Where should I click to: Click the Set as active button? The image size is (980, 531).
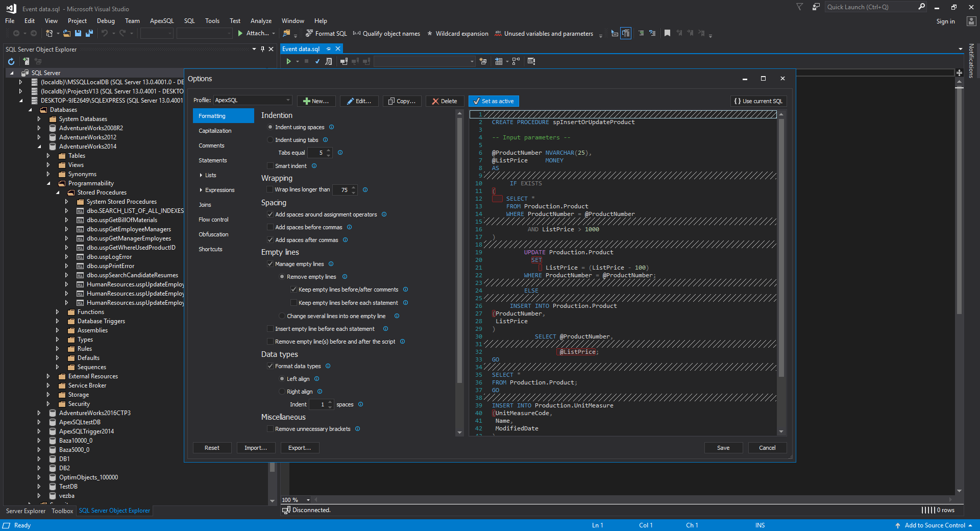(494, 101)
